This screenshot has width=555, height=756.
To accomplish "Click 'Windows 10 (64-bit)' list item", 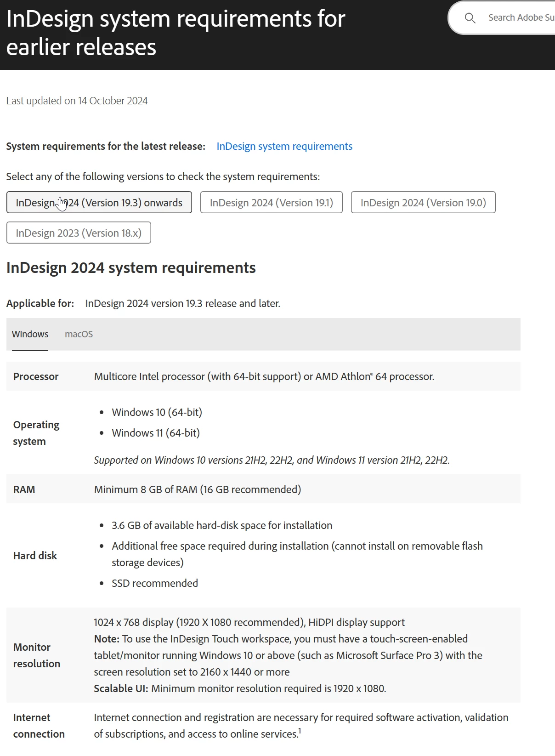I will point(157,412).
